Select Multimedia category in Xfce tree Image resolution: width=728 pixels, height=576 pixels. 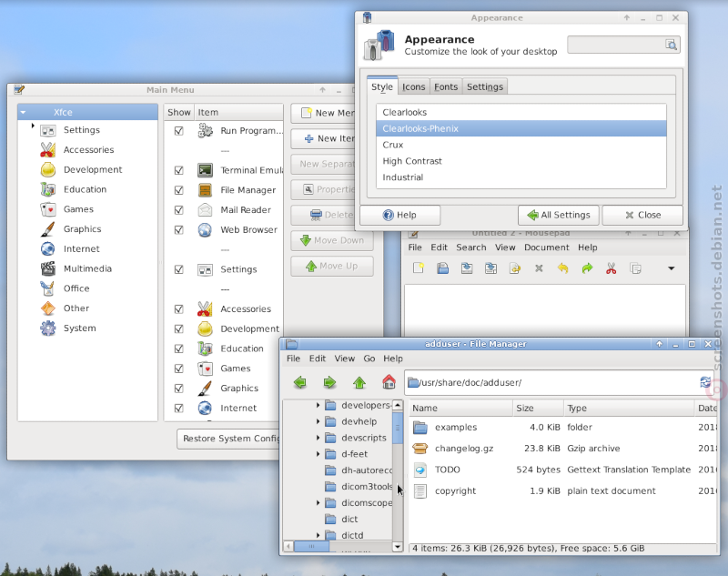(87, 268)
